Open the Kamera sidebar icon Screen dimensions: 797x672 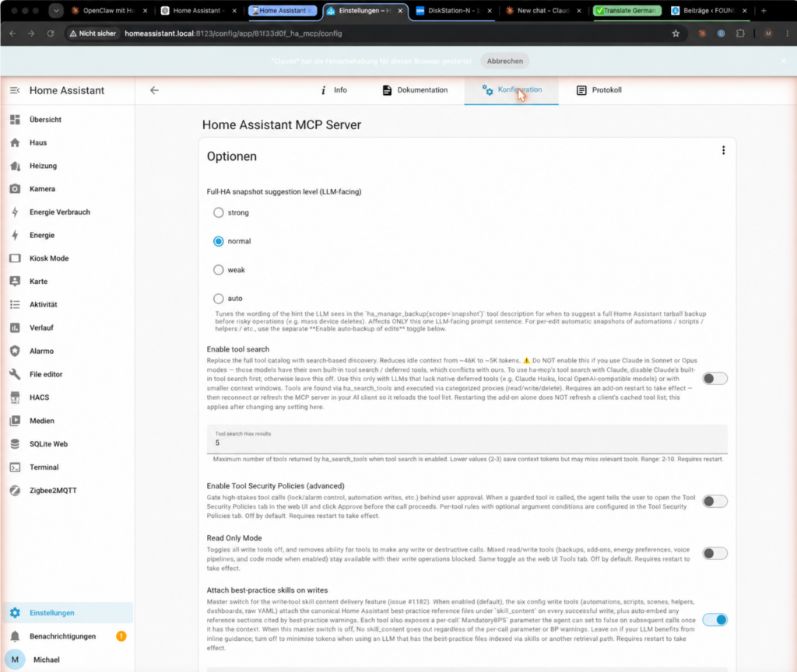[15, 189]
